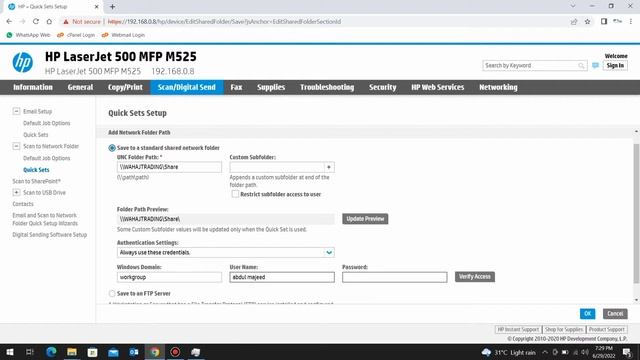Image resolution: width=640 pixels, height=360 pixels.
Task: Click the red screen recorder taskbar icon
Action: tap(175, 352)
